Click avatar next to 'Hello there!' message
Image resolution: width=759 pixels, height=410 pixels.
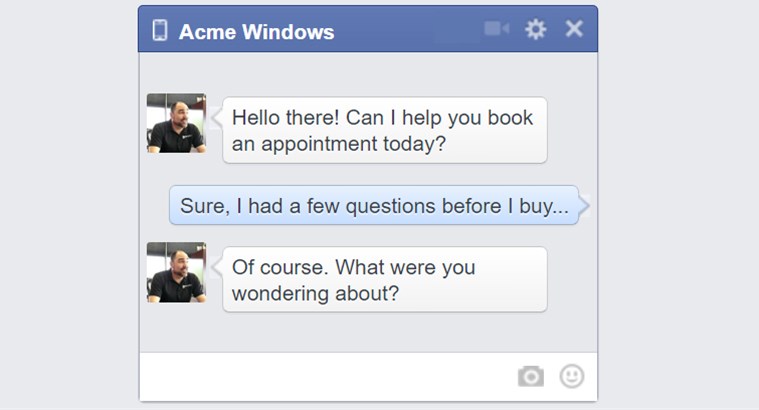tap(176, 123)
